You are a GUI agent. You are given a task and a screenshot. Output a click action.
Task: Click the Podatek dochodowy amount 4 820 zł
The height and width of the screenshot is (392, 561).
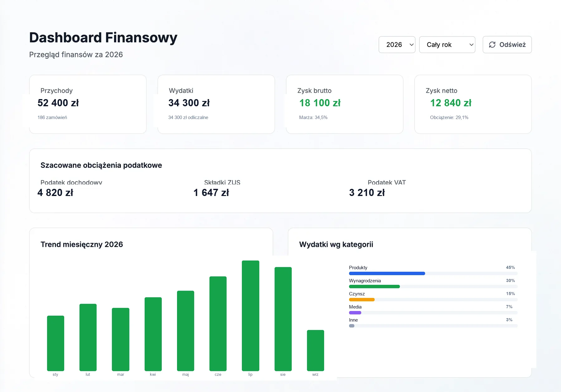click(55, 193)
